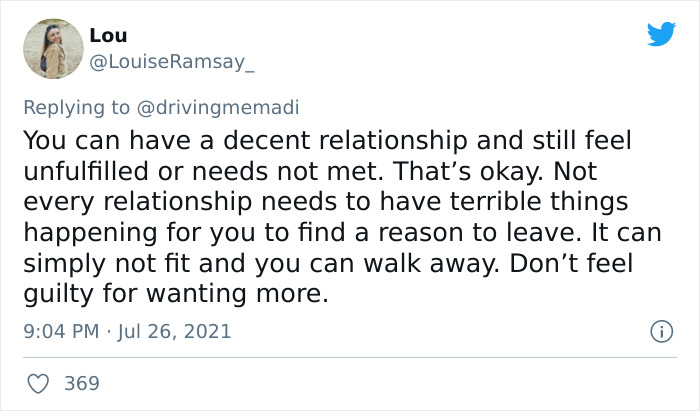Click the last line 'guilty for wanting more.'

point(176,294)
